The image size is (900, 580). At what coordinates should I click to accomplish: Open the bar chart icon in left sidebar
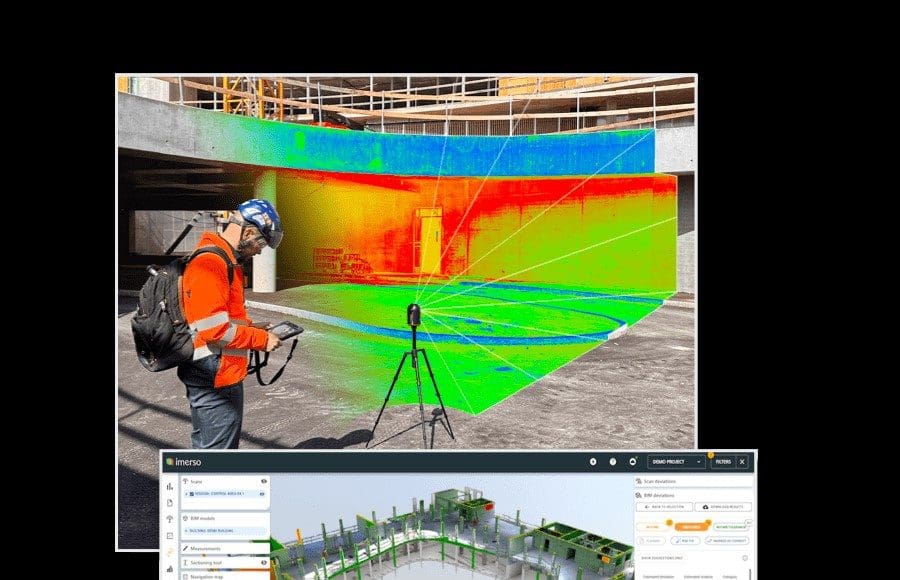169,486
